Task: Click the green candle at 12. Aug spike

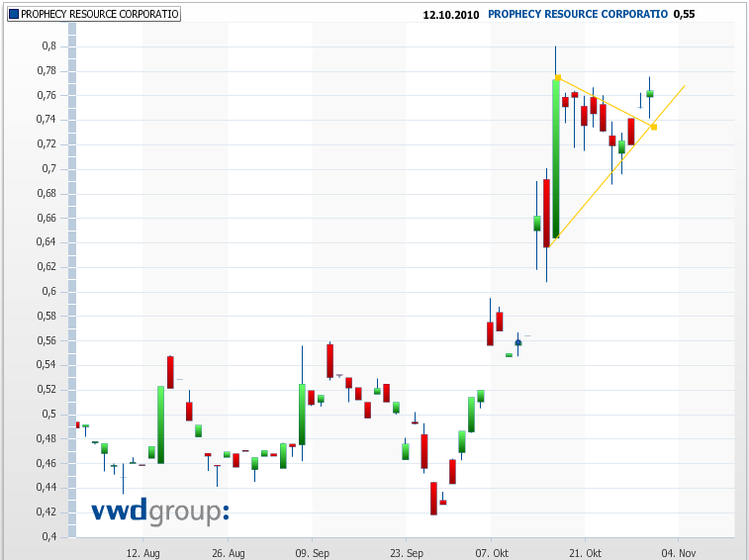Action: tap(160, 423)
